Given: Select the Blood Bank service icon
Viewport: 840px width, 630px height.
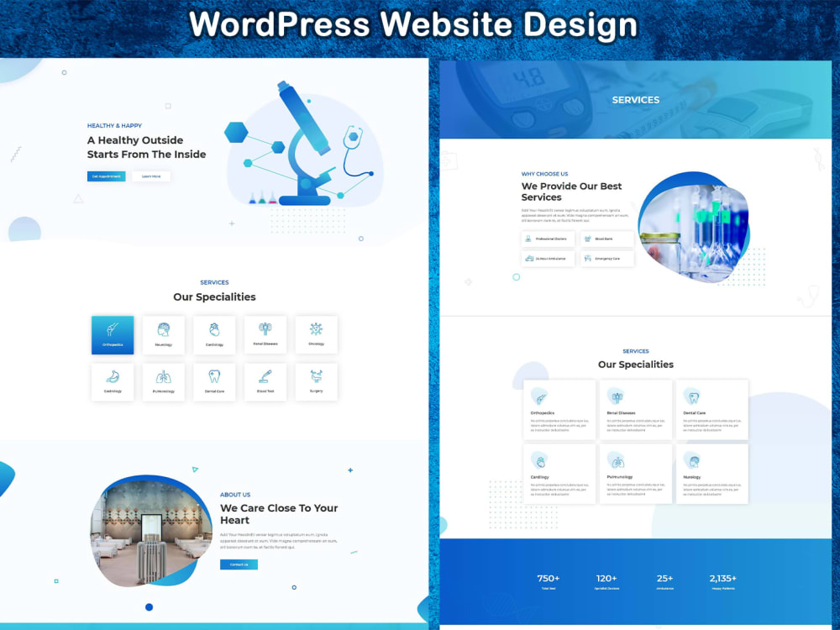Looking at the screenshot, I should point(587,239).
